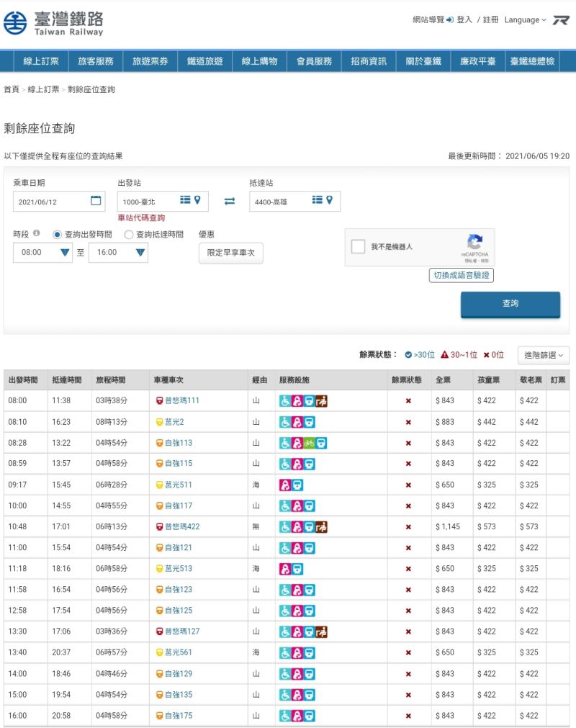Open 鐵道旅遊 menu
Image resolution: width=576 pixels, height=728 pixels.
pos(204,60)
